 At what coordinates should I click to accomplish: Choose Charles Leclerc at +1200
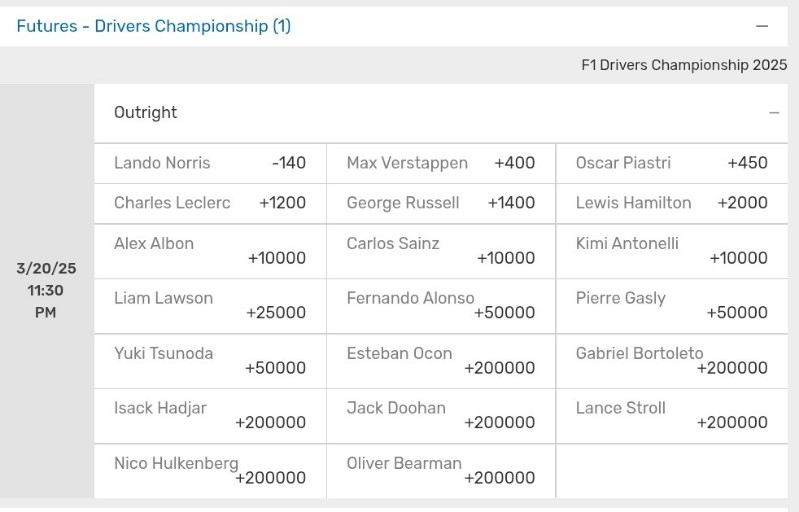click(x=210, y=203)
